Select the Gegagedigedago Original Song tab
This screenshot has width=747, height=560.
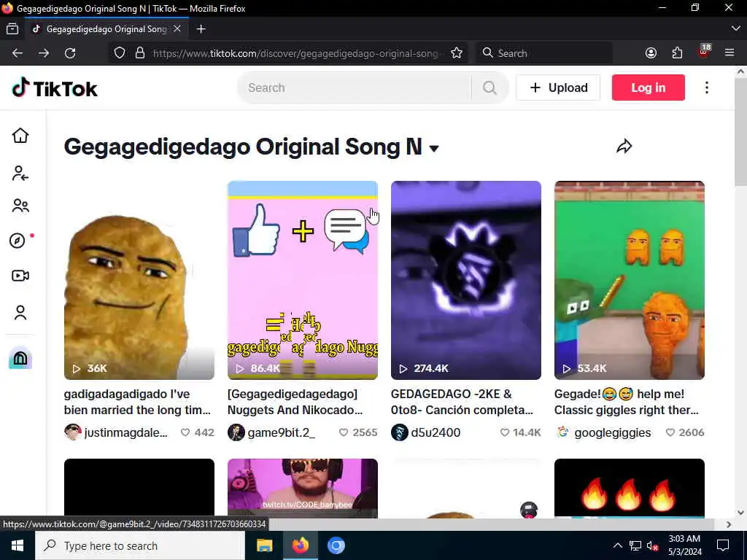(107, 29)
